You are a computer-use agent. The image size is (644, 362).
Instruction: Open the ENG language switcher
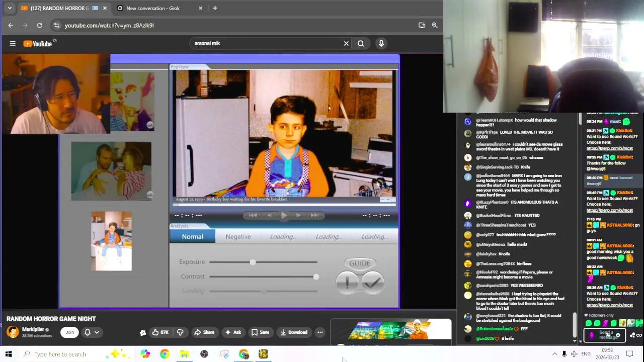(586, 354)
